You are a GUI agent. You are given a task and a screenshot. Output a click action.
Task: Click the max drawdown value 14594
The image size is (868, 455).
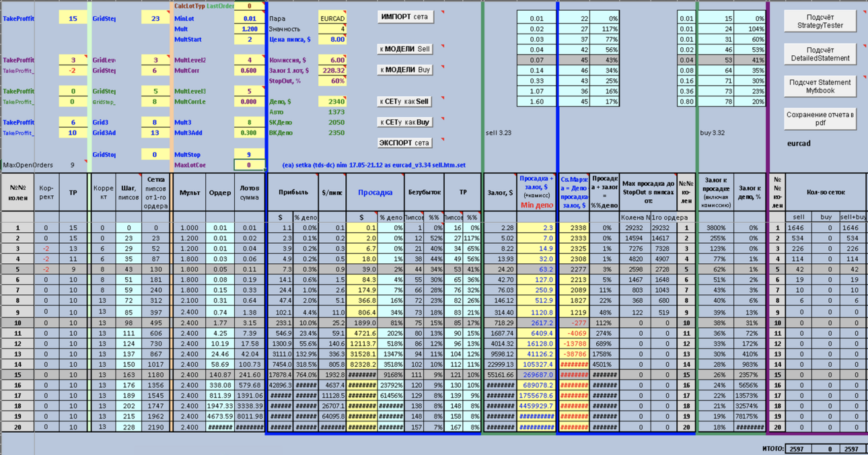pos(634,238)
